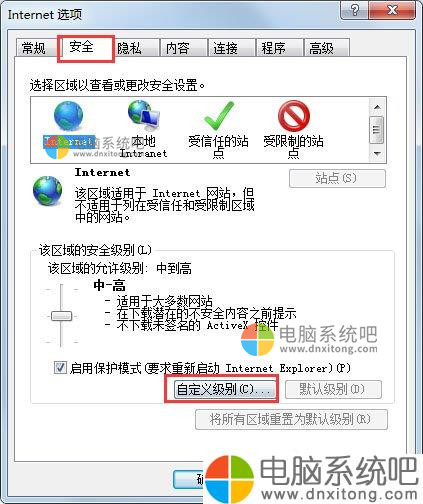Screen dimensions: 423x504
Task: Click the large globe icon beside Internet description
Action: tap(48, 191)
